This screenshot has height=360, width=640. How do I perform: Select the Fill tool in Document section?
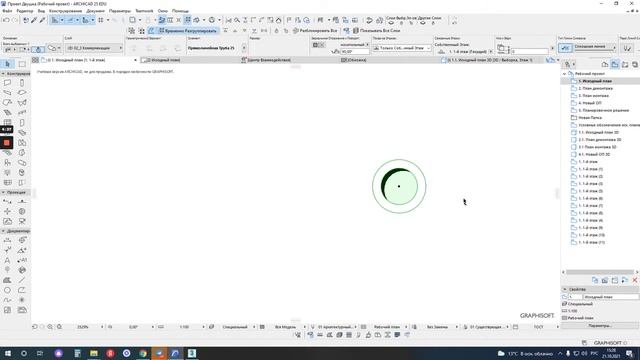click(7, 280)
